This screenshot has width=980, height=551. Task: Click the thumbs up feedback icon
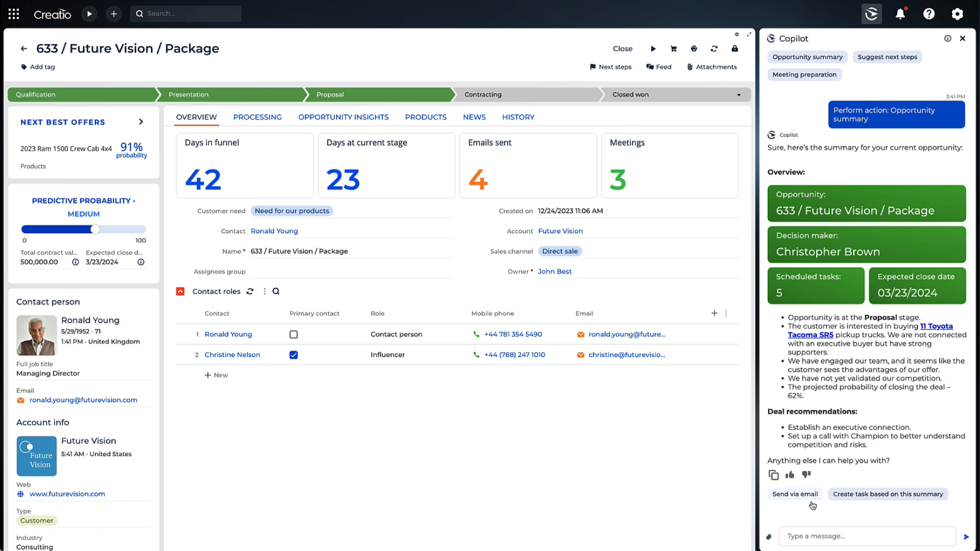point(790,475)
